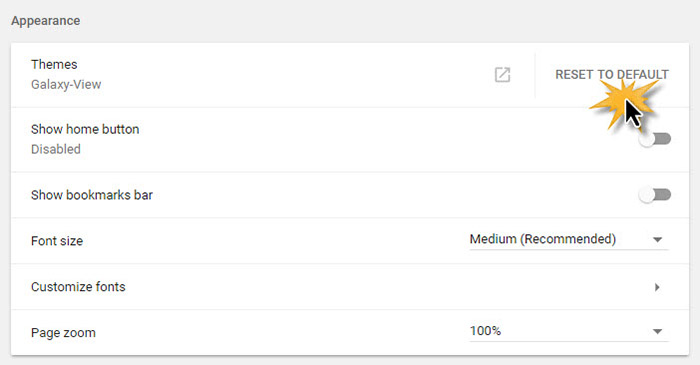The image size is (700, 365).
Task: Open the Font size dropdown arrow
Action: click(657, 240)
